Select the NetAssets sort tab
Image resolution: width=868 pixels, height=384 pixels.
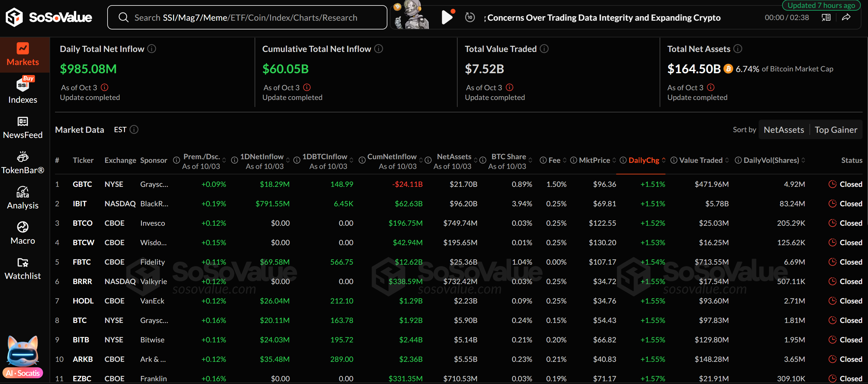click(x=784, y=130)
